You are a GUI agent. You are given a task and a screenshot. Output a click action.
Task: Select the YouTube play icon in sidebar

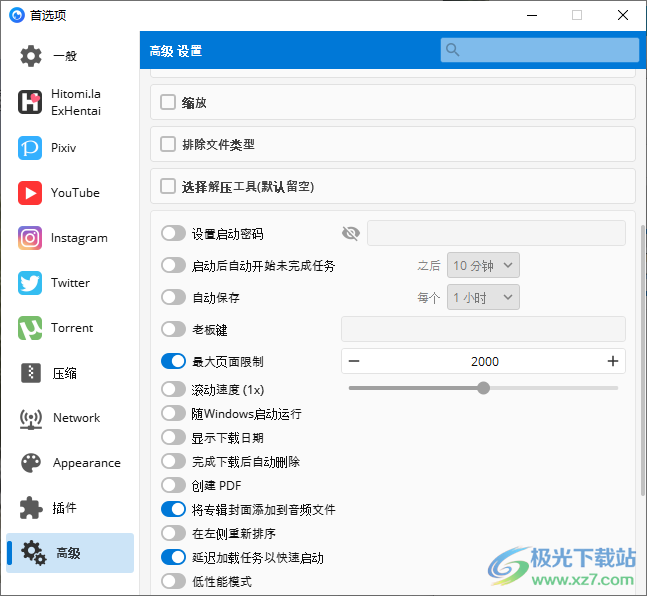pos(30,193)
